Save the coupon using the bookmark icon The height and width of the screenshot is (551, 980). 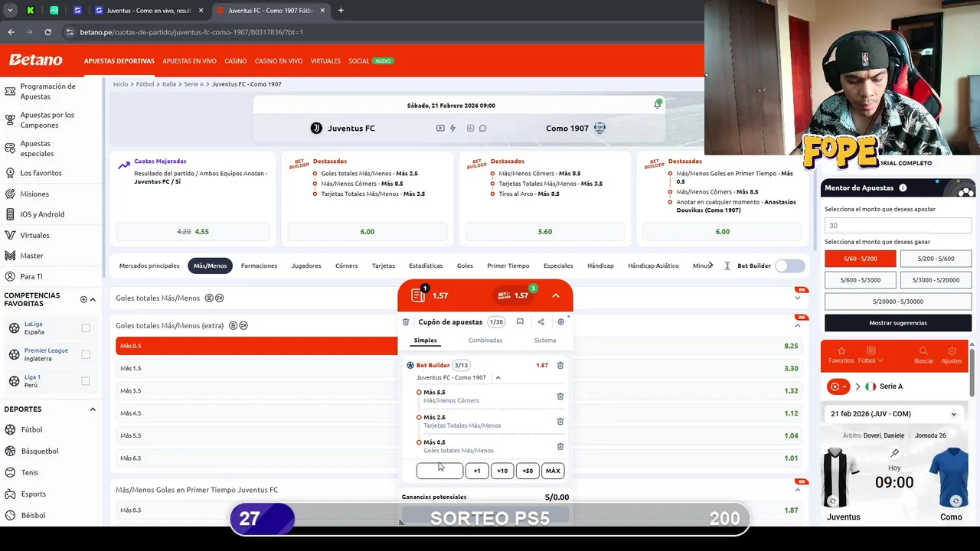click(x=520, y=322)
